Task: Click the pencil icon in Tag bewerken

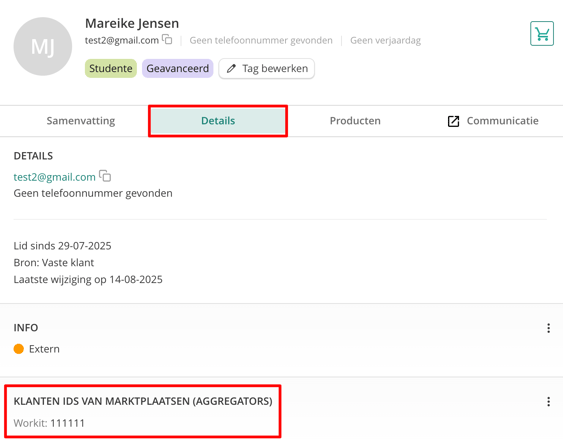Action: pyautogui.click(x=231, y=69)
